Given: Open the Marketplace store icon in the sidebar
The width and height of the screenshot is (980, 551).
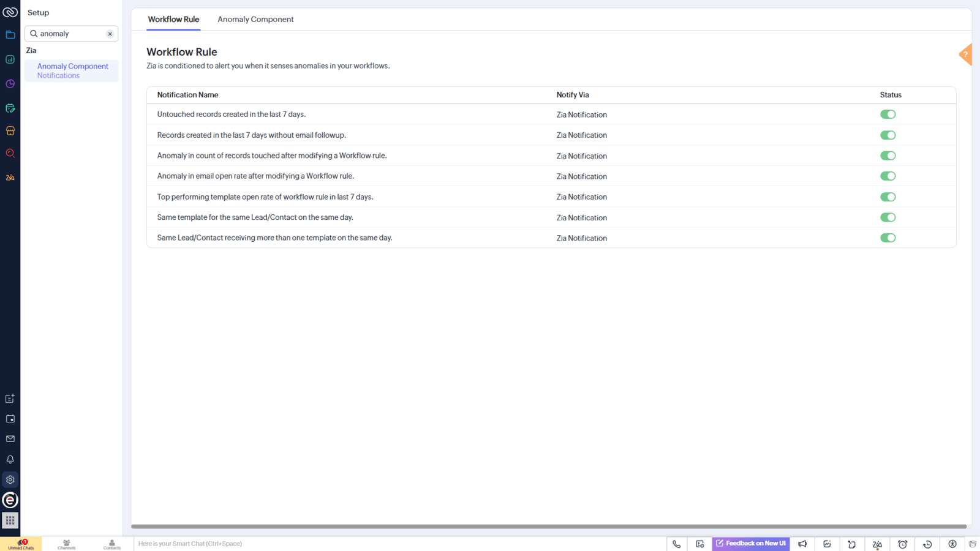Looking at the screenshot, I should [x=10, y=130].
